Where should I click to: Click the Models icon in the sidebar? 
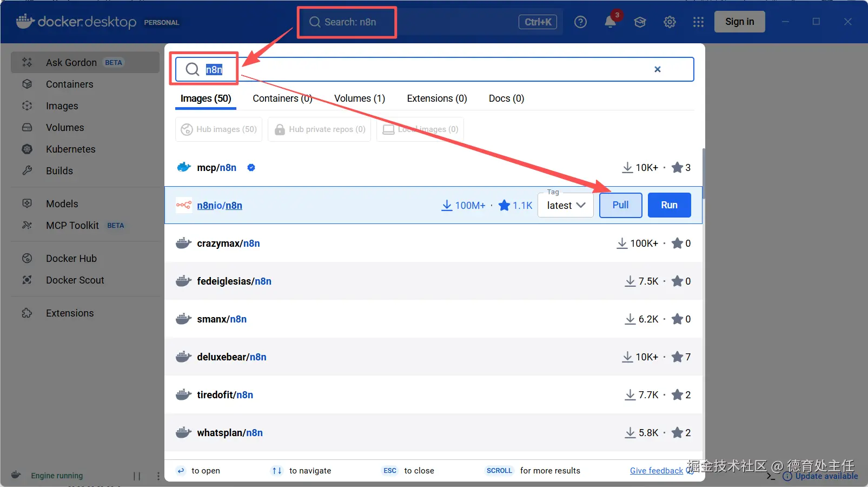coord(27,204)
